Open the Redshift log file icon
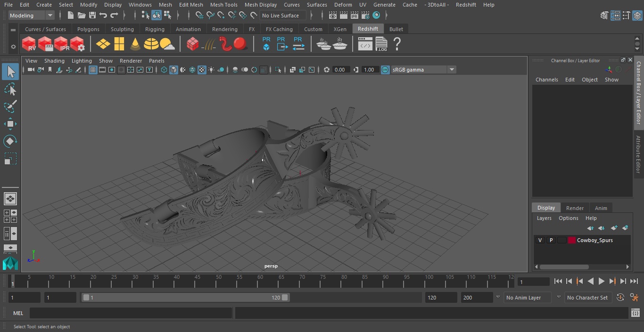644x332 pixels. 381,44
